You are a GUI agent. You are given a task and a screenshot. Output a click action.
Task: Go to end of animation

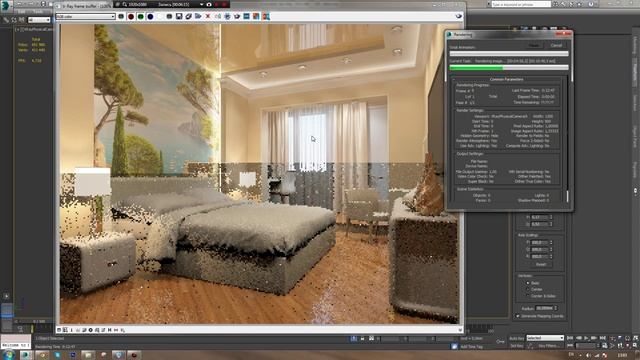point(602,338)
